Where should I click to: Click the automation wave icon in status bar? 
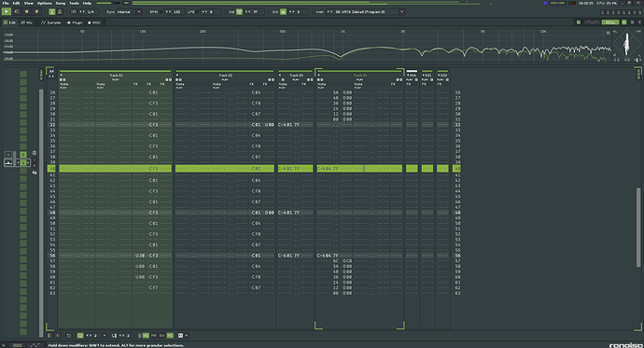pos(35,345)
